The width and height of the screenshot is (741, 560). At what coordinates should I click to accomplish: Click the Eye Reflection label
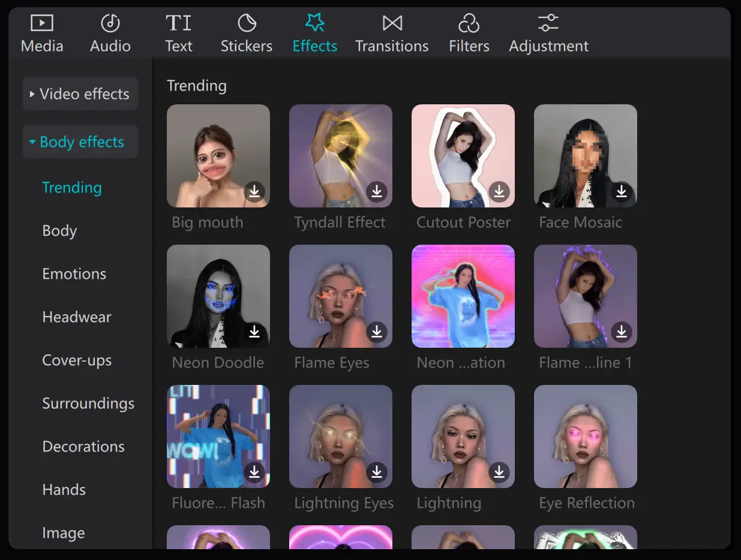pos(587,503)
